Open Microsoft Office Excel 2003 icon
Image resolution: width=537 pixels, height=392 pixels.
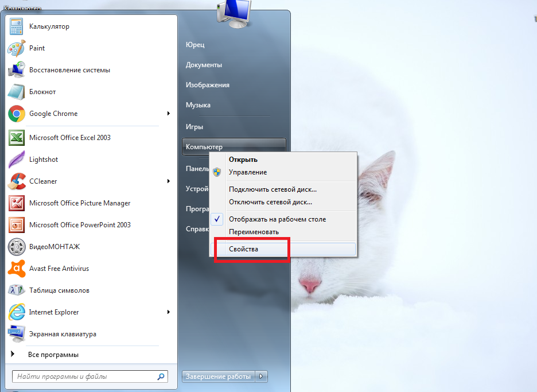pyautogui.click(x=17, y=138)
